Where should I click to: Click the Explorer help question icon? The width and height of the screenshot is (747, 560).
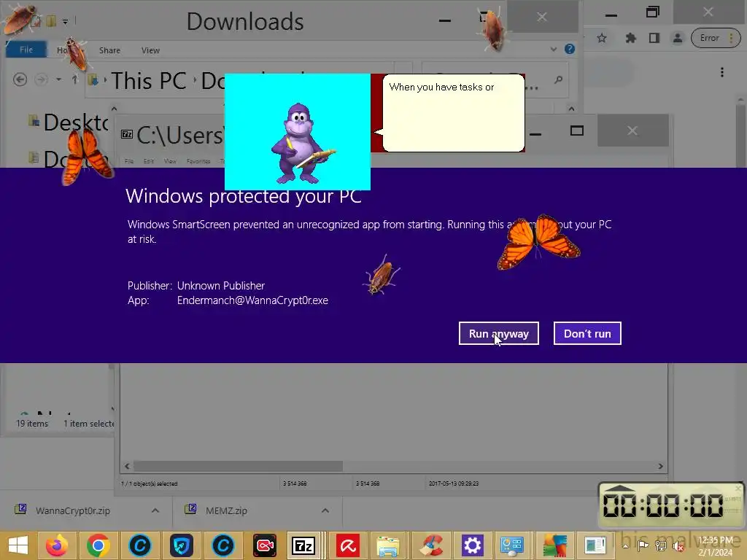pyautogui.click(x=569, y=49)
